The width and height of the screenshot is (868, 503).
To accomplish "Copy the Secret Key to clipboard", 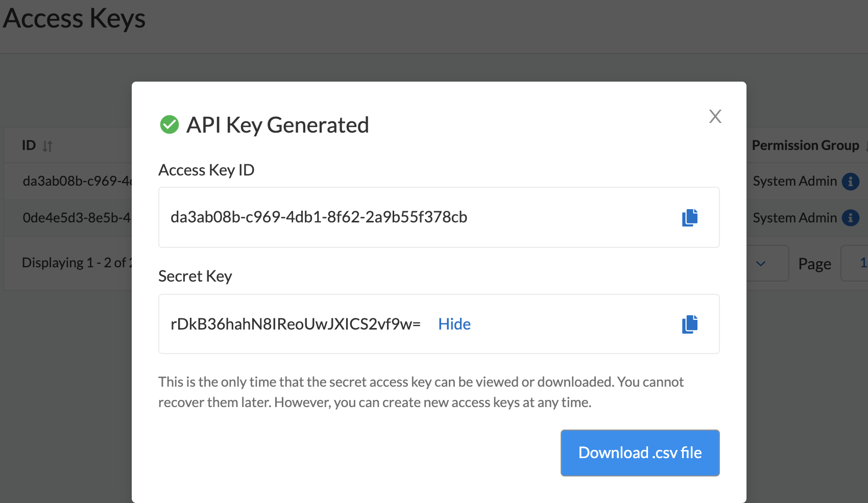I will click(x=690, y=324).
